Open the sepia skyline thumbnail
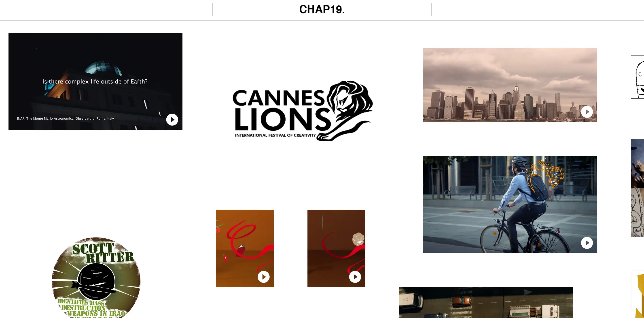 510,85
